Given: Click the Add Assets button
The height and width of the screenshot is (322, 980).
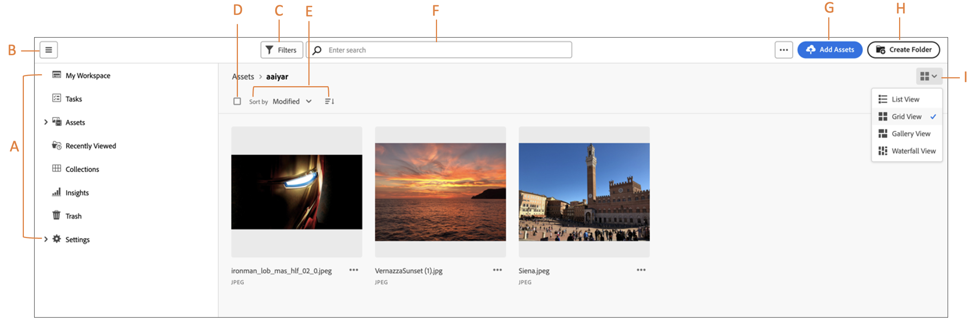Looking at the screenshot, I should [830, 50].
